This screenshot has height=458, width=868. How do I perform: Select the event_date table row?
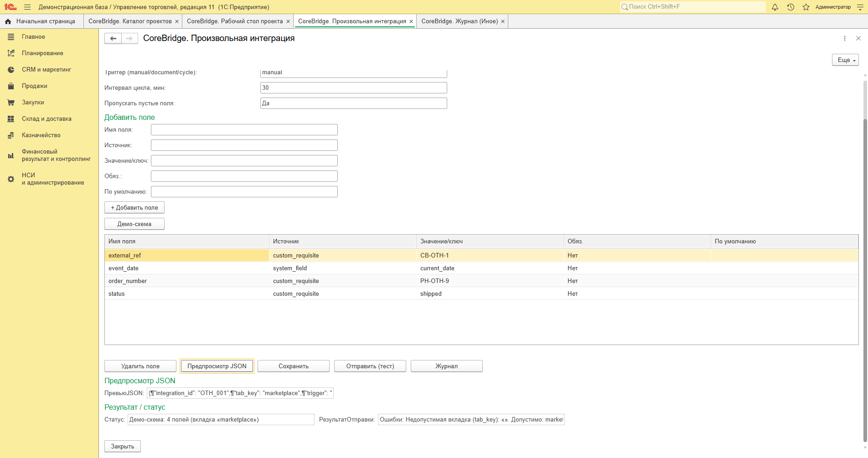pos(481,268)
